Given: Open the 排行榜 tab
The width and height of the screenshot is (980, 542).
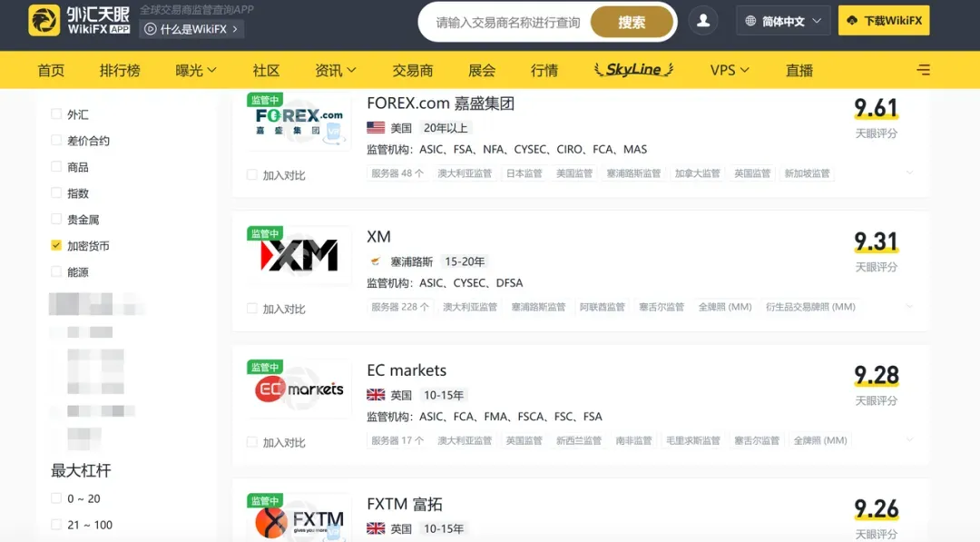Looking at the screenshot, I should (x=120, y=70).
